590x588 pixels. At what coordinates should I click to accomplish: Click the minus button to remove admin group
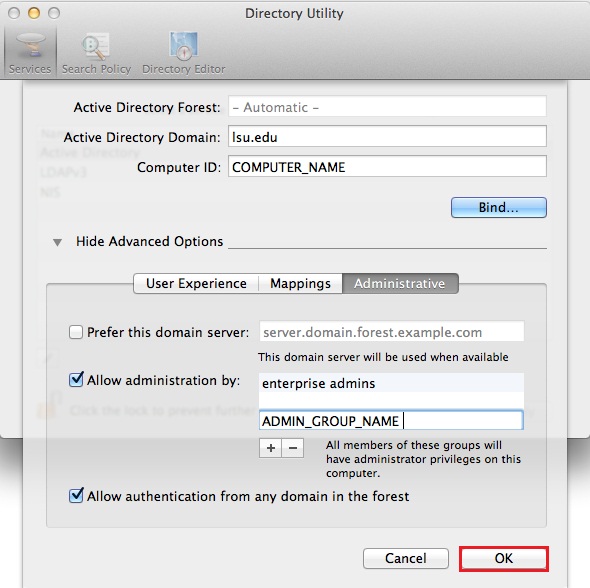coord(293,448)
